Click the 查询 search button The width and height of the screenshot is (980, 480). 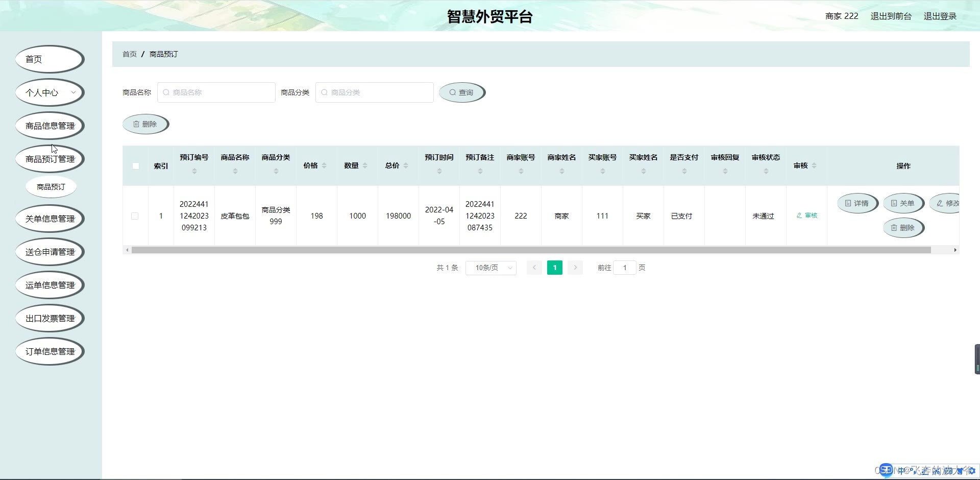461,92
